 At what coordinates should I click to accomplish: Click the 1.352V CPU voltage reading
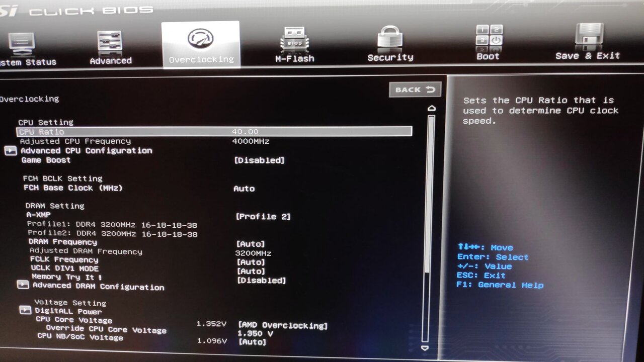(211, 324)
